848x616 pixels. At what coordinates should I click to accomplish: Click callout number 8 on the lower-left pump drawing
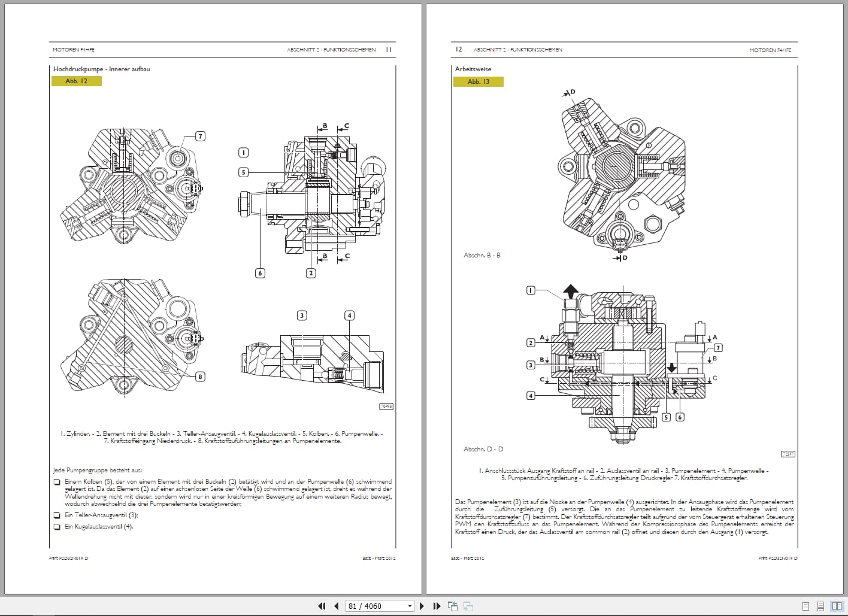pos(201,377)
